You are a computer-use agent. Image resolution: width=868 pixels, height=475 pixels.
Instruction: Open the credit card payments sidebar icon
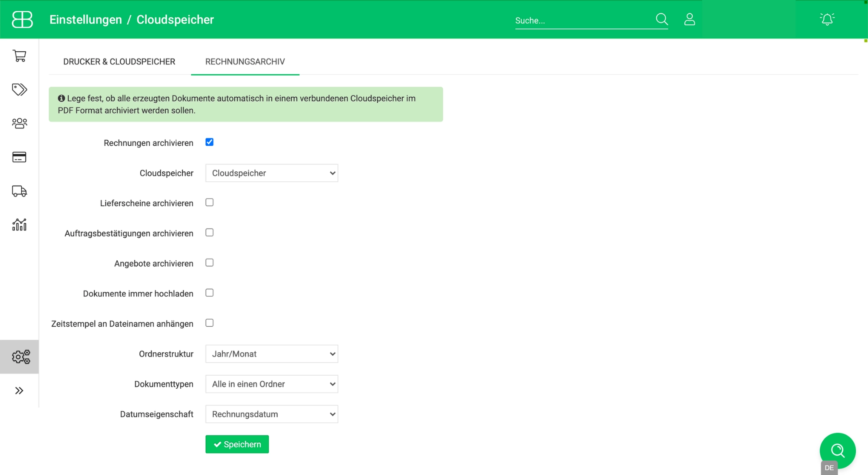(x=19, y=157)
